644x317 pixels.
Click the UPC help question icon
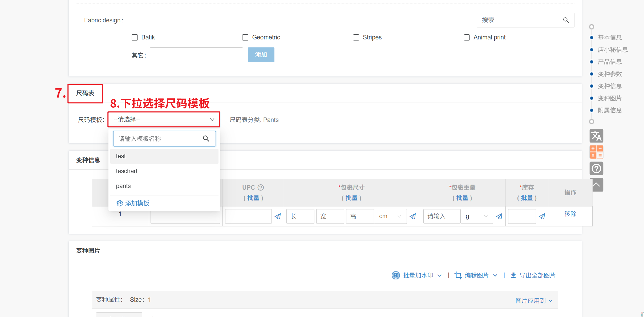(x=261, y=188)
